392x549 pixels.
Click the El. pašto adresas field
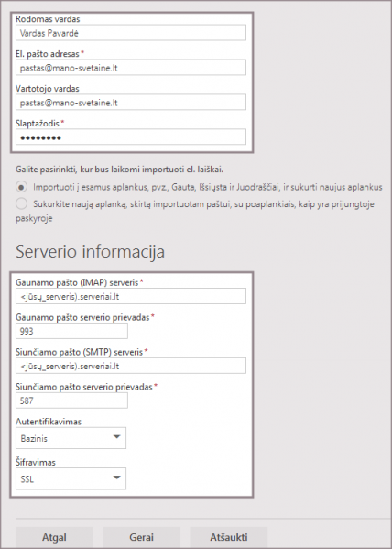(131, 68)
